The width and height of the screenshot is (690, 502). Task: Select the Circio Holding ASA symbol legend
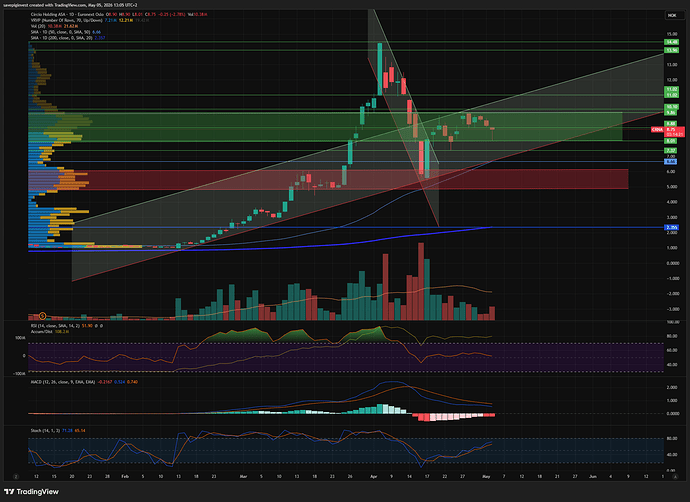point(119,15)
